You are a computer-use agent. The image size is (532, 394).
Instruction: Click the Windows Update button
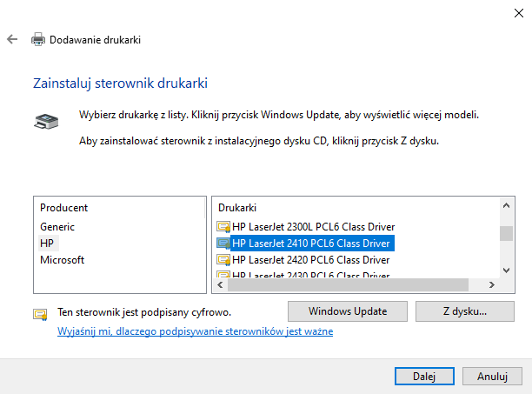[x=348, y=311]
